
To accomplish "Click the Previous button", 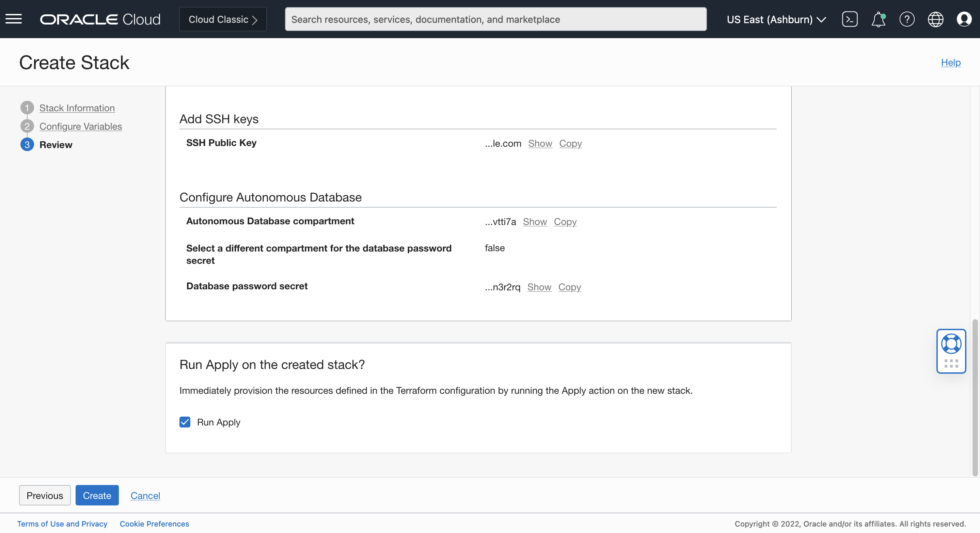I will [x=45, y=495].
